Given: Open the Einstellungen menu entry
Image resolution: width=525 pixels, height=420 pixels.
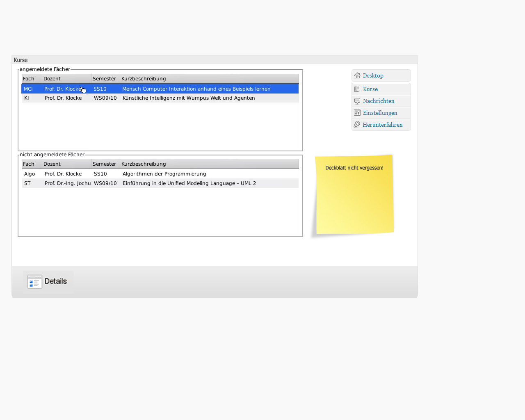Looking at the screenshot, I should [380, 113].
